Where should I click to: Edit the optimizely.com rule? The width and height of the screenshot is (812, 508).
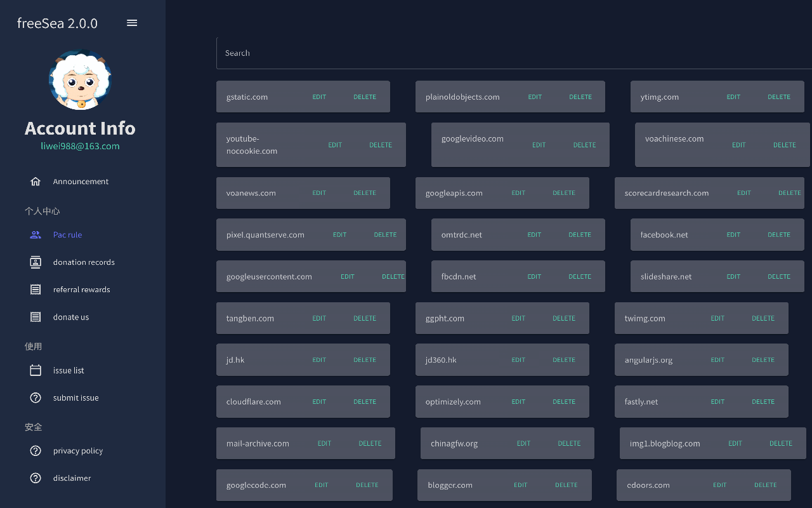pos(518,402)
